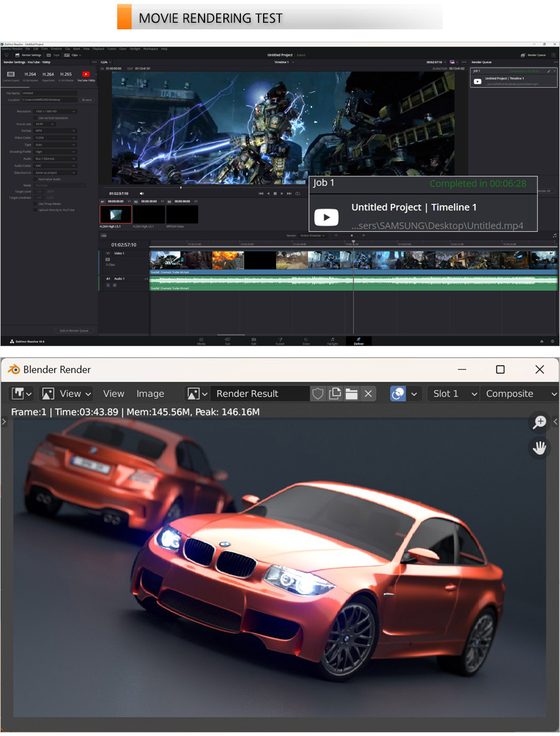Click the Blender pan hand gizmo
The width and height of the screenshot is (560, 736).
coord(540,447)
